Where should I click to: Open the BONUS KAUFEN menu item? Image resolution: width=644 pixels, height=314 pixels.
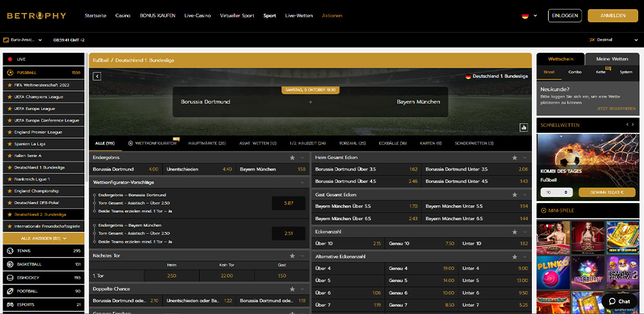click(158, 15)
